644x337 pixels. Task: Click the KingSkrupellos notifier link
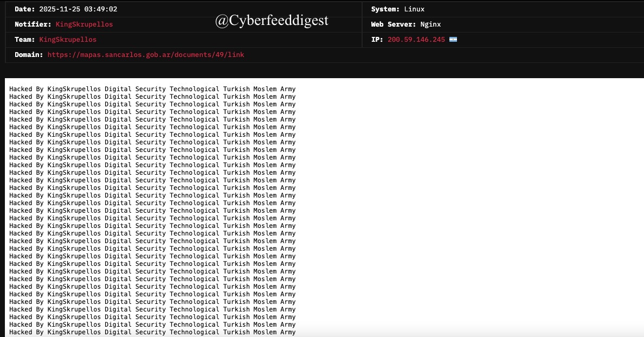[x=84, y=24]
